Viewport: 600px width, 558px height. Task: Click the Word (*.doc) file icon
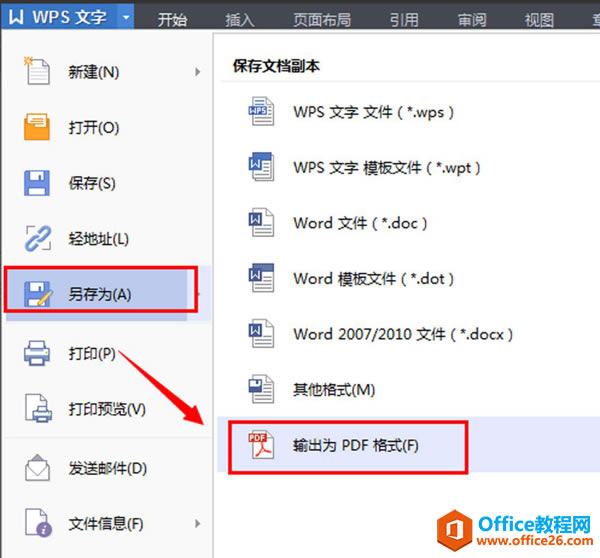pyautogui.click(x=261, y=222)
